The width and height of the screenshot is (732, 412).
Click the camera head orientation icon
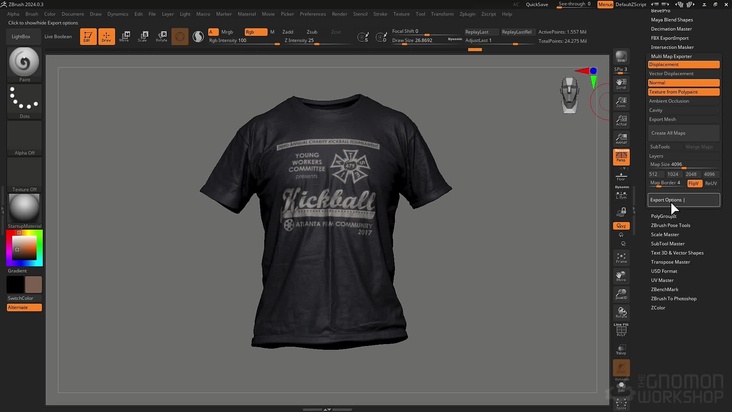tap(570, 95)
